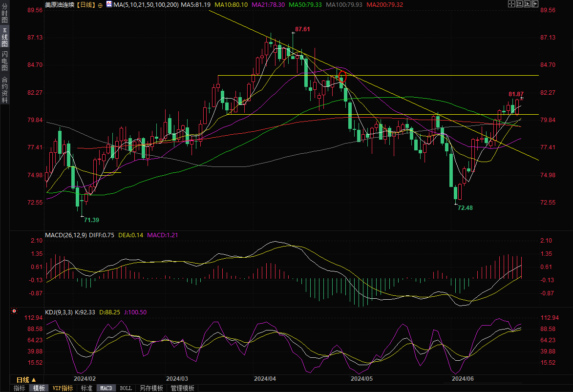Click the small red gear icon above KDJ

pyautogui.click(x=14, y=310)
